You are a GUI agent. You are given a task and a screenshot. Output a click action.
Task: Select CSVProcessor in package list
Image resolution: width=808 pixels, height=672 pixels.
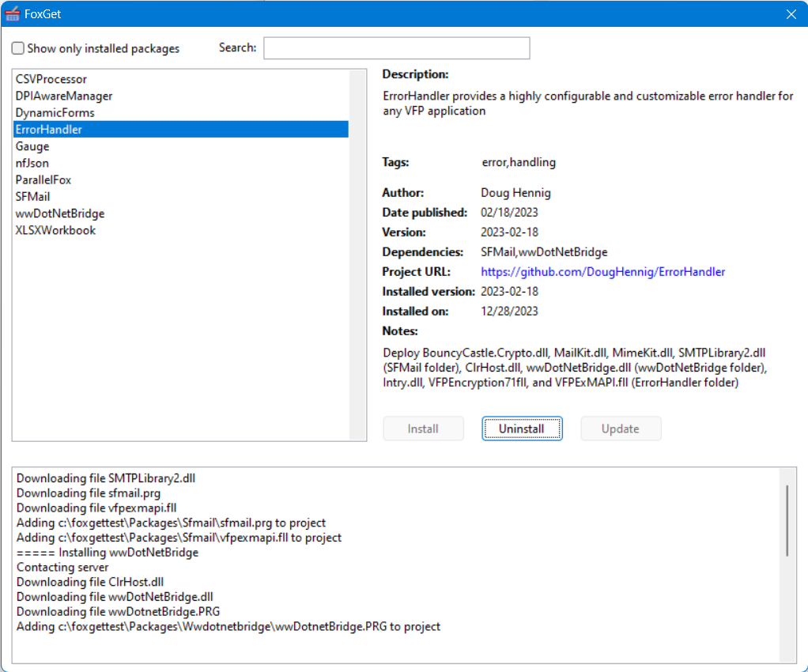pos(180,79)
